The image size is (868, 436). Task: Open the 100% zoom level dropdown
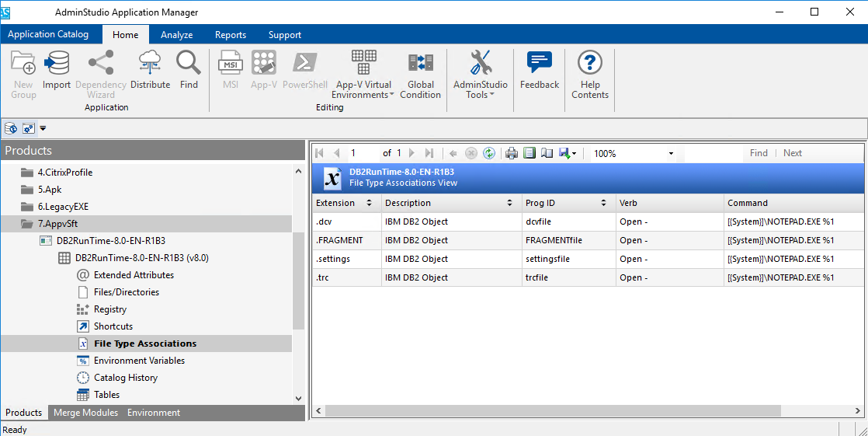point(671,154)
